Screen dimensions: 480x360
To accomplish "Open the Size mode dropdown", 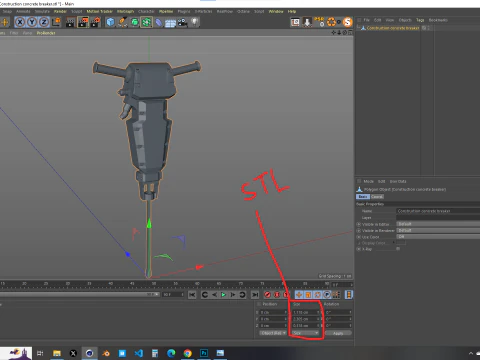I will point(306,333).
